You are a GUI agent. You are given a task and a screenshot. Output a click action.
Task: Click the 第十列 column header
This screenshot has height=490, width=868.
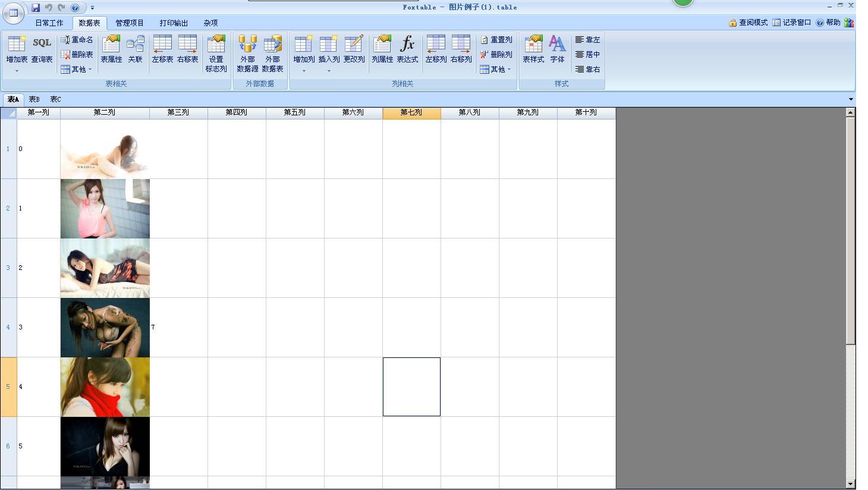tap(586, 112)
